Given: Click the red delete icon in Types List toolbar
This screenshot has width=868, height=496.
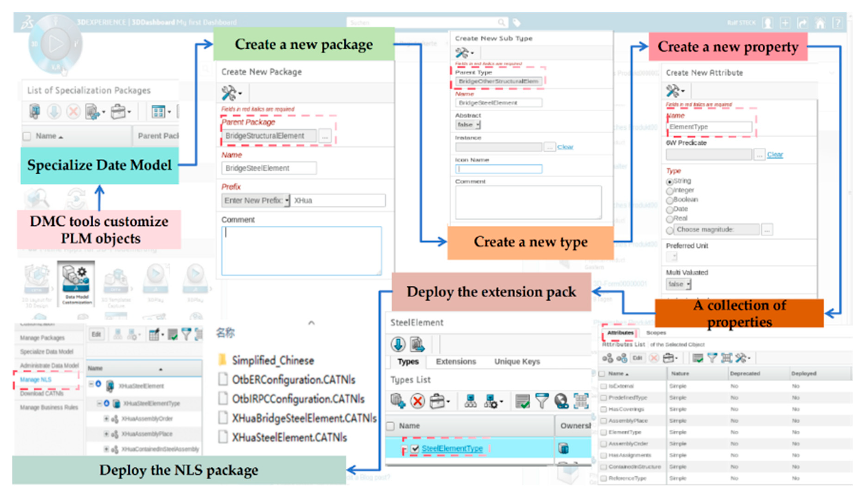Looking at the screenshot, I should 417,401.
